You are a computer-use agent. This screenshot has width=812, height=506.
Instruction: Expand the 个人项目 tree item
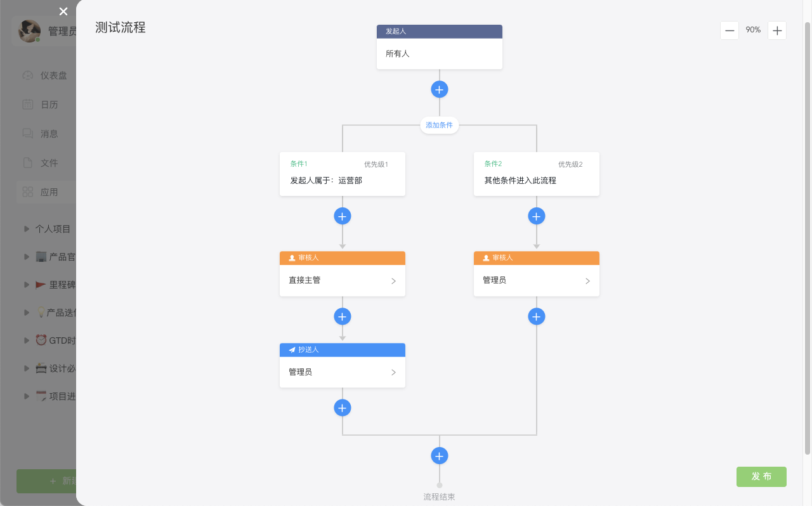click(x=27, y=229)
